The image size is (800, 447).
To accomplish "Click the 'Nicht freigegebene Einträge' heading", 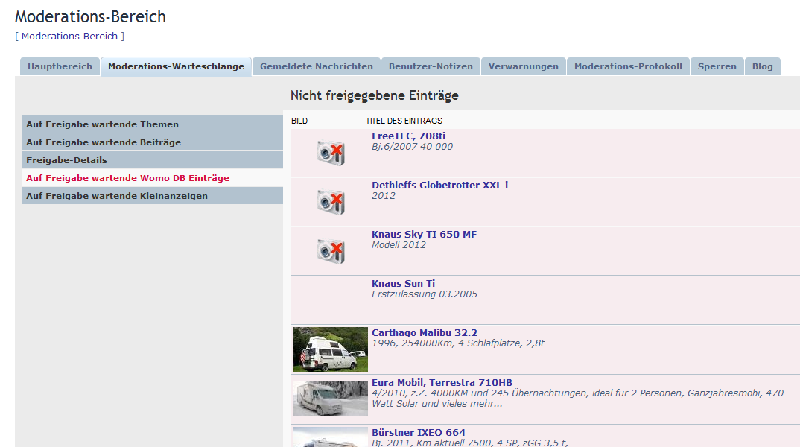I will pos(374,95).
